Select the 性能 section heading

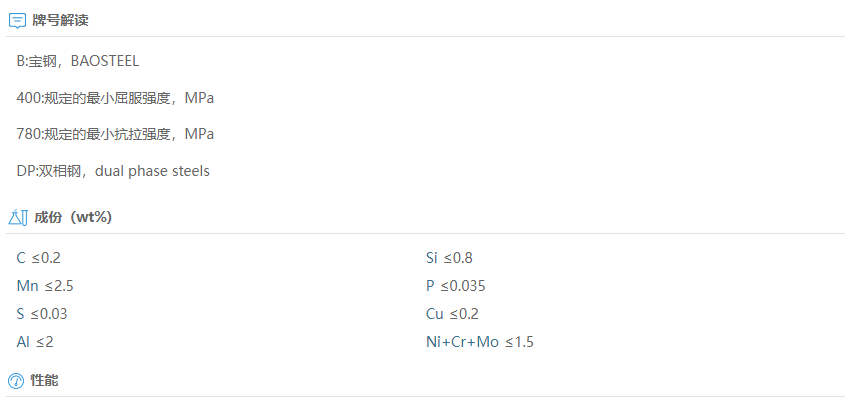pyautogui.click(x=45, y=380)
